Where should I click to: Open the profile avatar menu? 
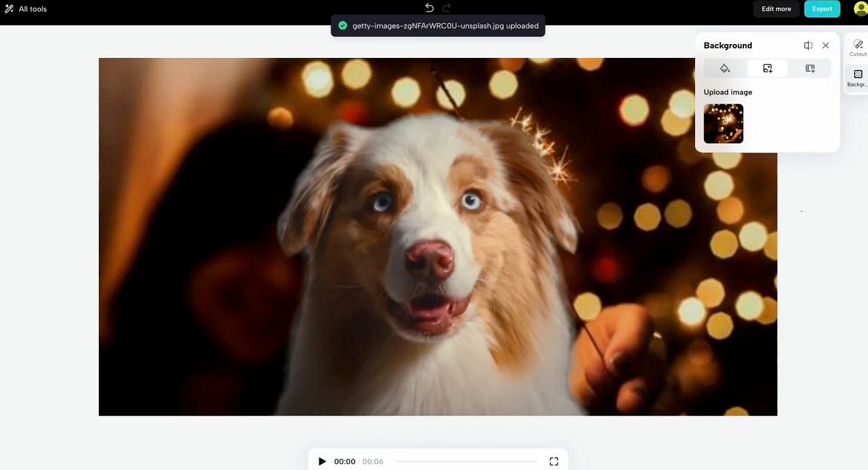click(860, 8)
